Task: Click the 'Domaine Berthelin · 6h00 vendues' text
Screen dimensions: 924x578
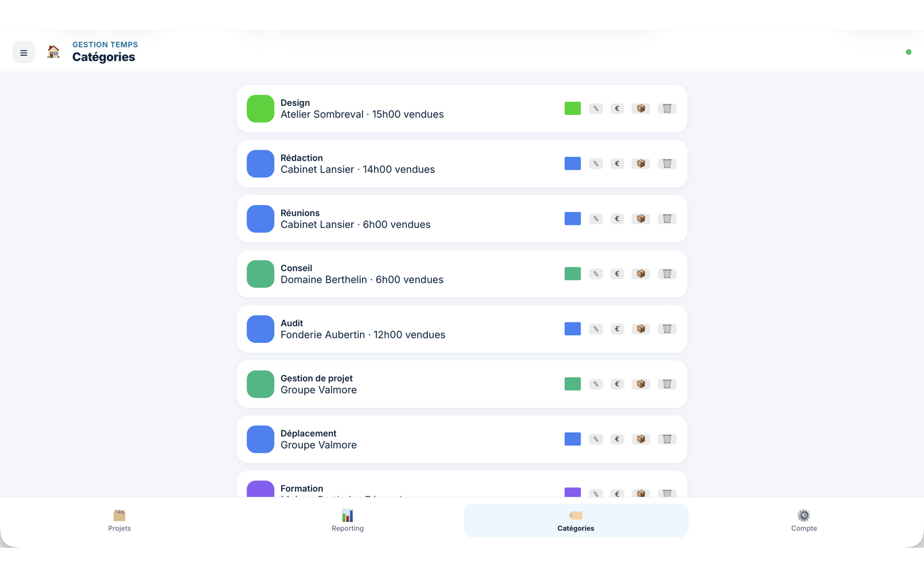Action: tap(362, 279)
